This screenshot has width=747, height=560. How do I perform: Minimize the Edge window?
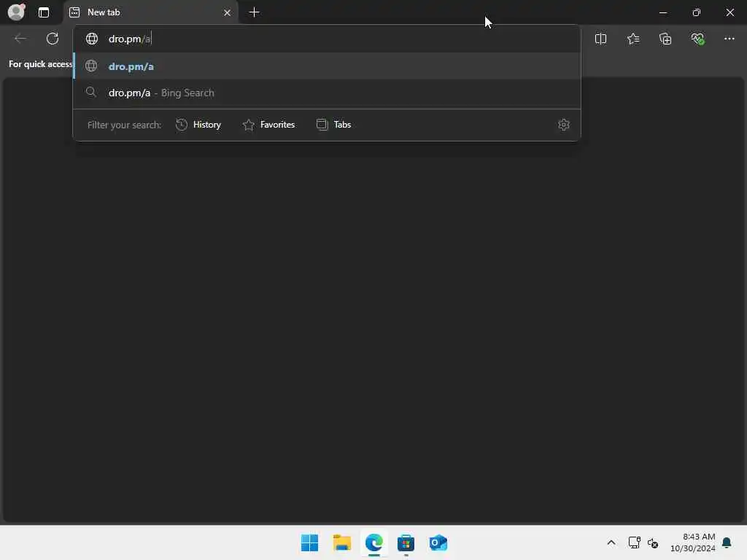[663, 12]
